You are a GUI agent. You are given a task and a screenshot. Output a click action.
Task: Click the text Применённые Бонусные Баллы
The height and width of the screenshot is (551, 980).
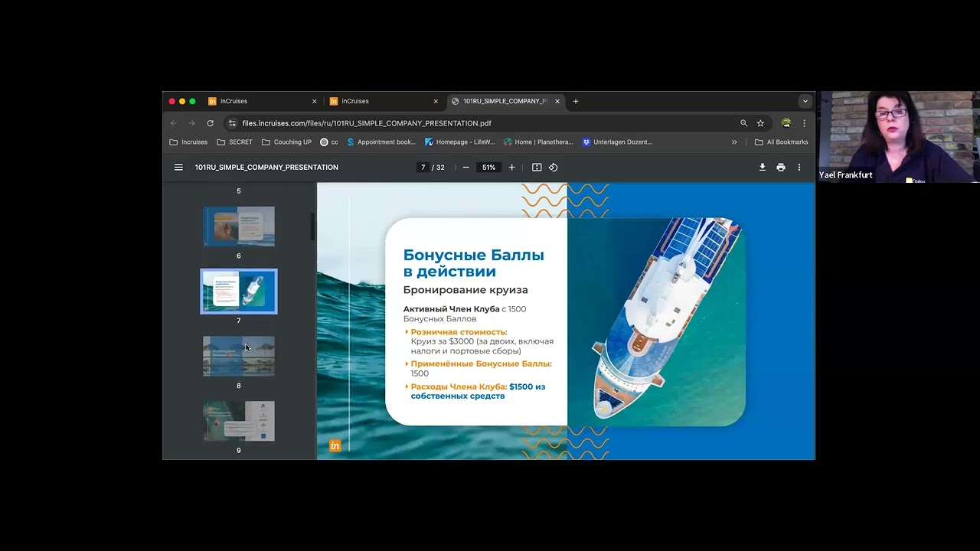pyautogui.click(x=481, y=364)
